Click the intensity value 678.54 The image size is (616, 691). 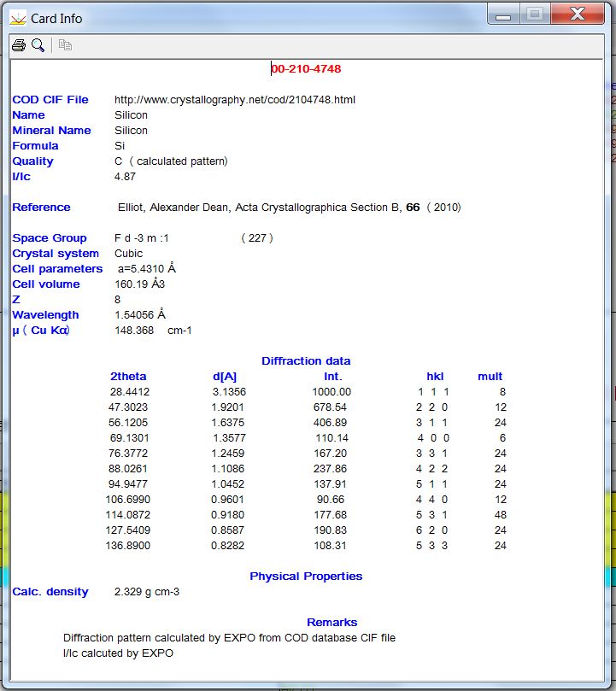[x=330, y=407]
